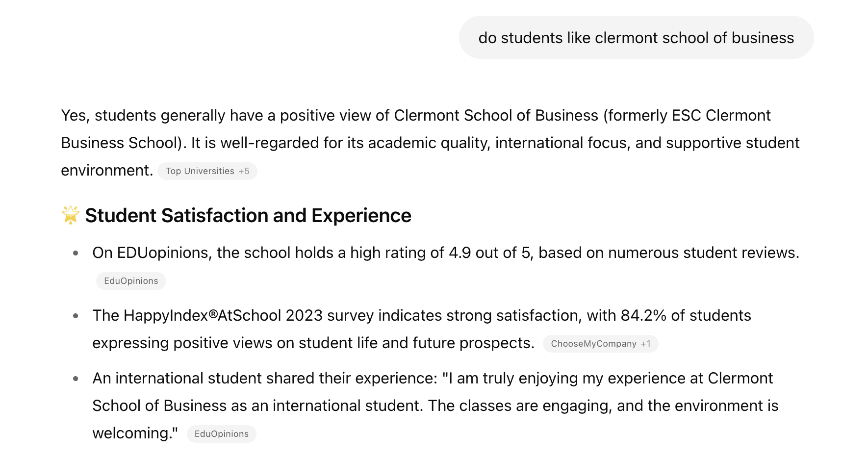This screenshot has height=458, width=868.
Task: Click the Student Satisfaction and Experience heading
Action: coord(248,215)
